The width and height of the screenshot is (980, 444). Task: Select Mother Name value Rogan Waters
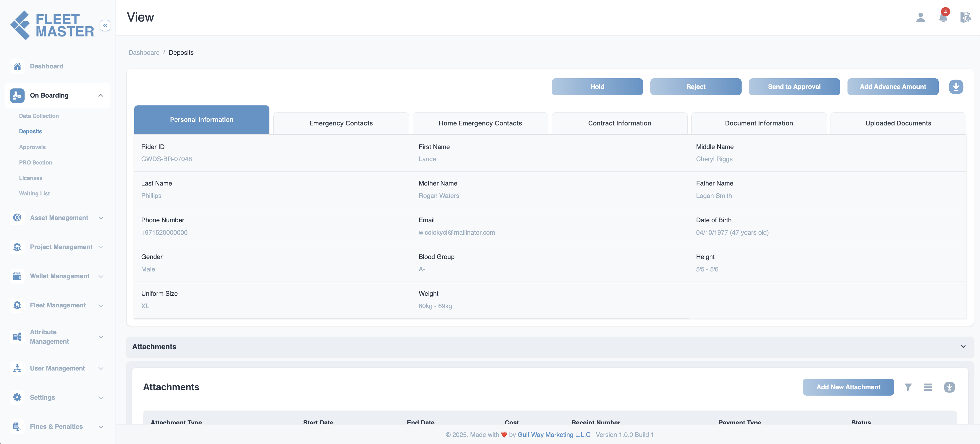click(439, 196)
